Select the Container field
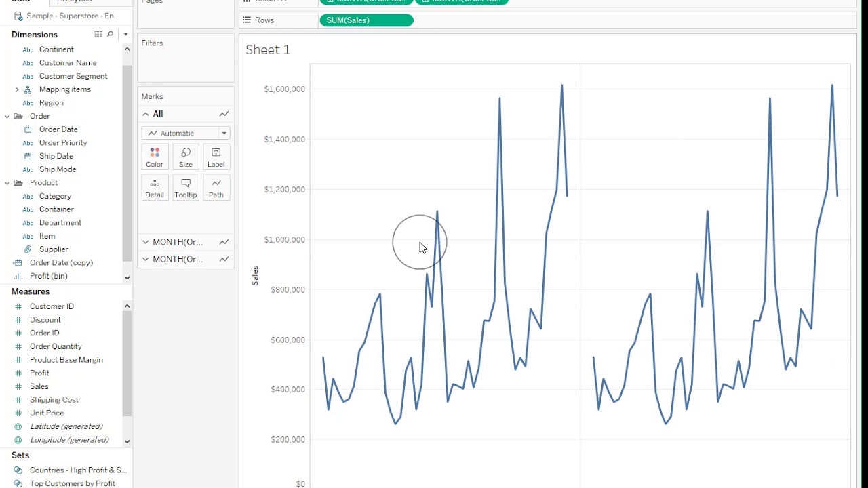868x488 pixels. coord(56,209)
